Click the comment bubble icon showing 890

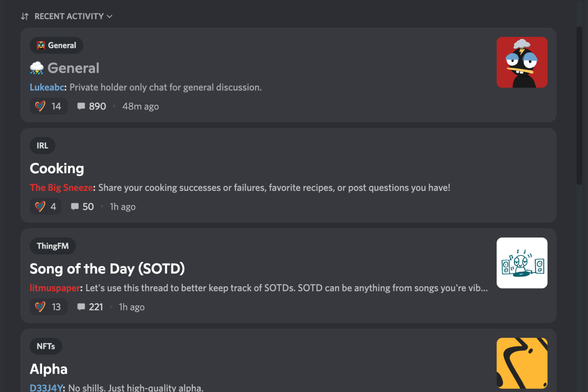[81, 106]
